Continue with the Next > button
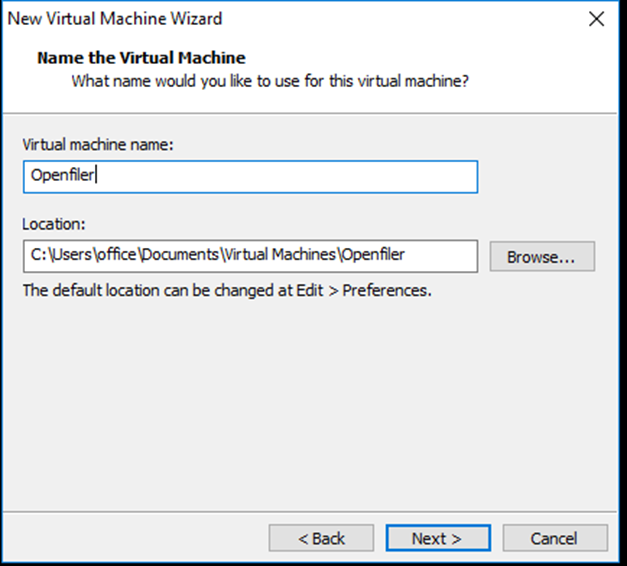This screenshot has height=566, width=627. 438,538
